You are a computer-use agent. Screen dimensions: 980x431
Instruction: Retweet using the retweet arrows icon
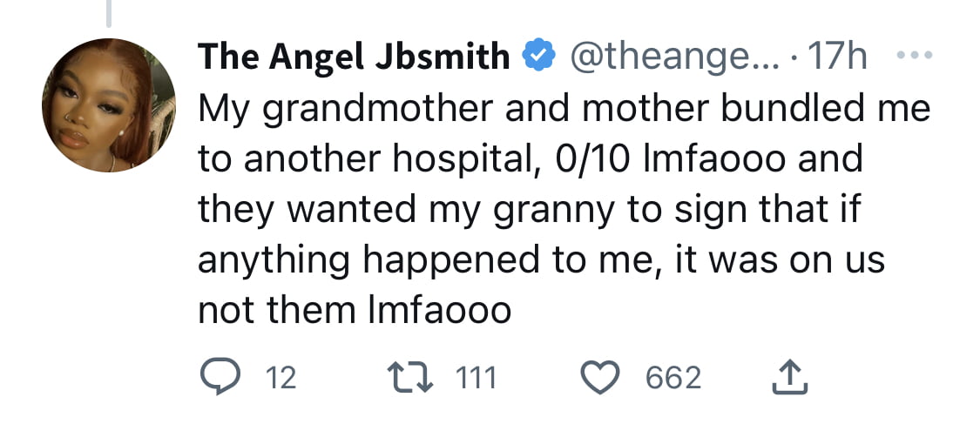pos(410,379)
